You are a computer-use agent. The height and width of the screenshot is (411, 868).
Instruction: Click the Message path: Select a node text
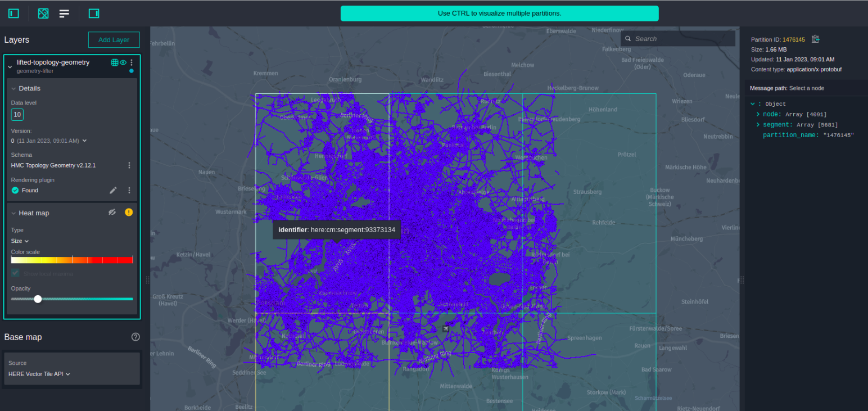click(x=787, y=88)
